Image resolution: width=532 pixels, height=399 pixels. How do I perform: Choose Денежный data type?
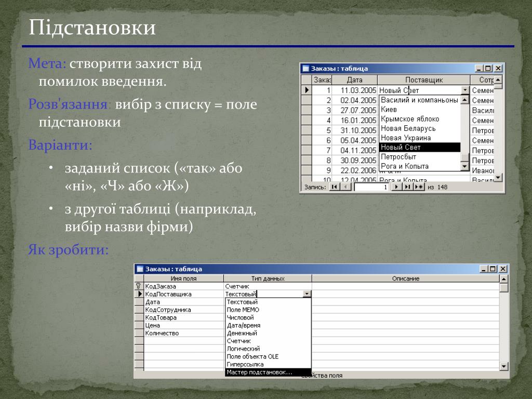[268, 333]
